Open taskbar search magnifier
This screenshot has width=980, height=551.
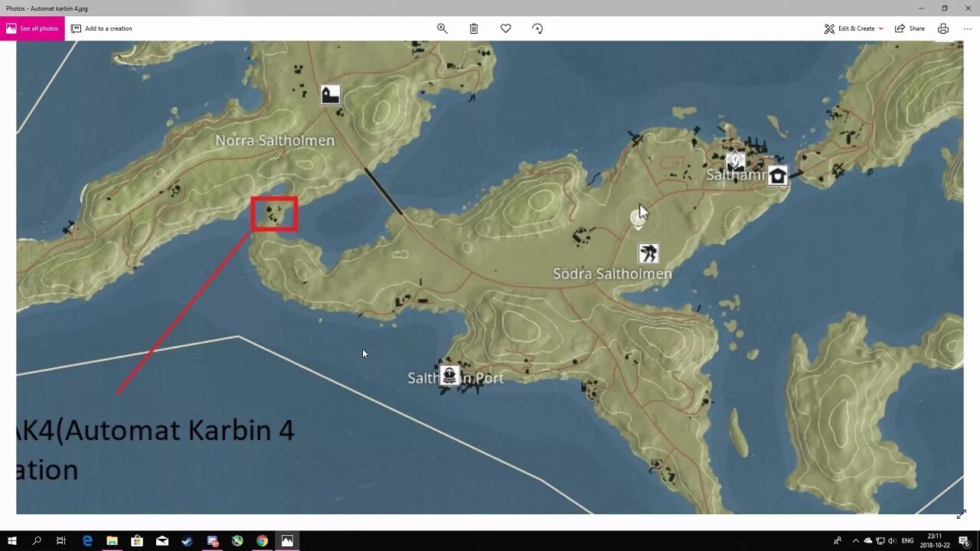coord(37,541)
